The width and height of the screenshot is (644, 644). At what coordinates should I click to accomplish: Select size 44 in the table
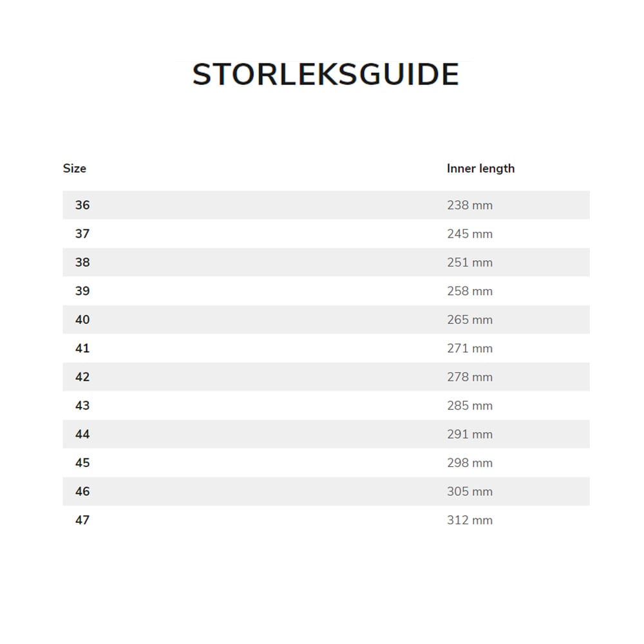tap(82, 435)
